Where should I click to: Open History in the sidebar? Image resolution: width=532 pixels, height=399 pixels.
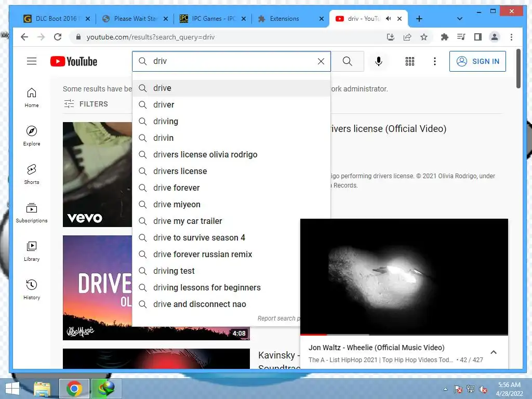[x=32, y=289]
